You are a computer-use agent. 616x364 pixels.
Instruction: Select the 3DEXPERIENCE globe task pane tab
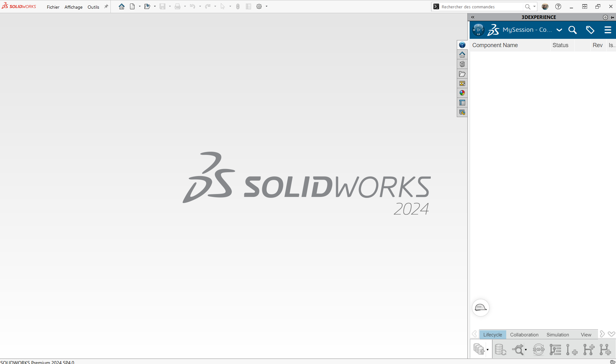click(x=462, y=45)
